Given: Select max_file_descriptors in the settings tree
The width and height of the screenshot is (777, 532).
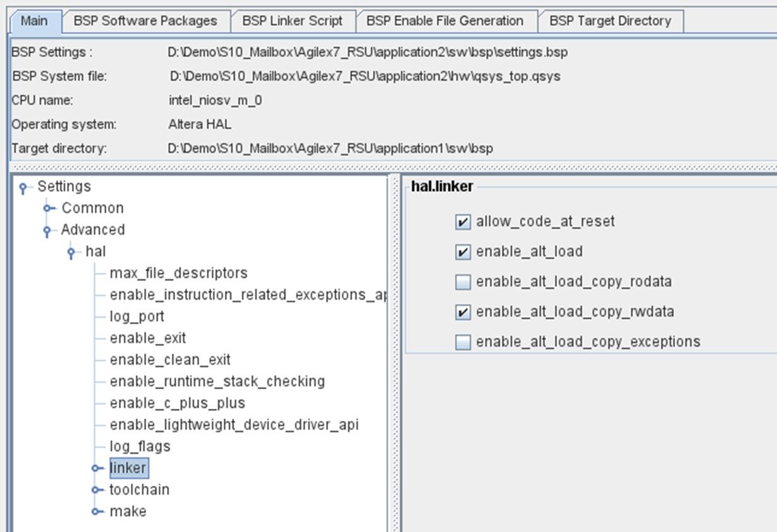Looking at the screenshot, I should pos(178,273).
